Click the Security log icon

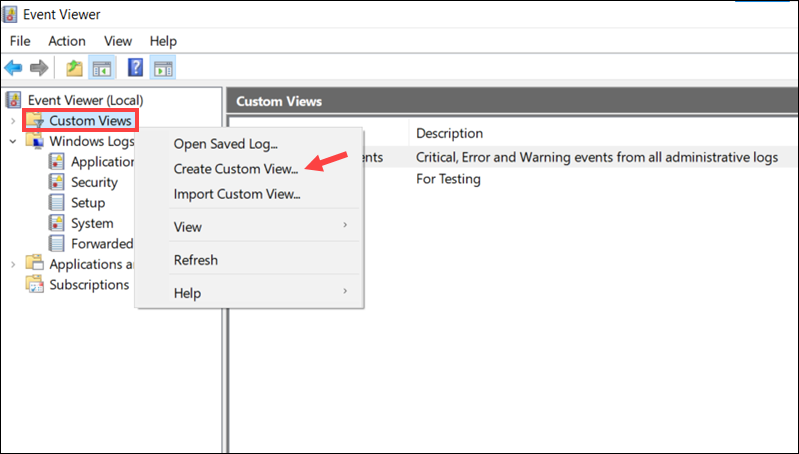pos(57,182)
